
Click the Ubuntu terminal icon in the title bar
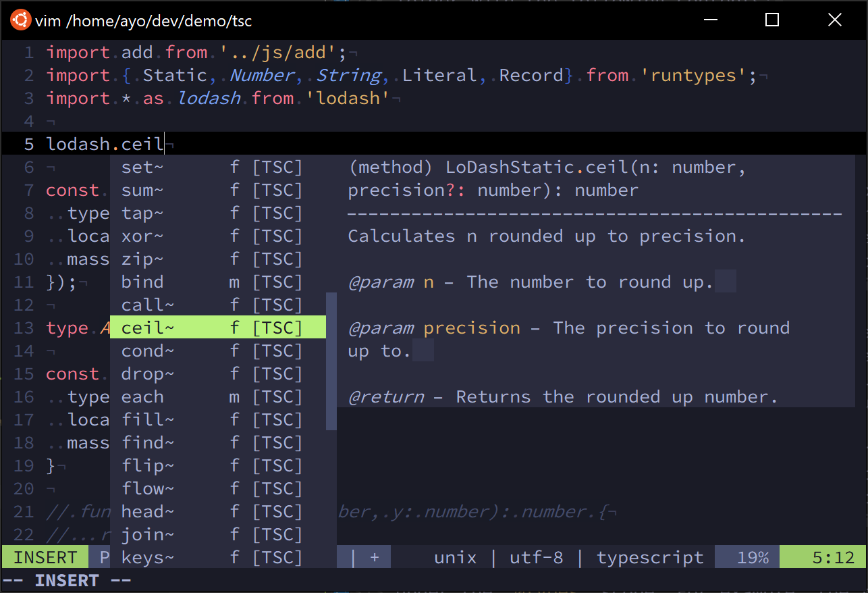pos(20,20)
